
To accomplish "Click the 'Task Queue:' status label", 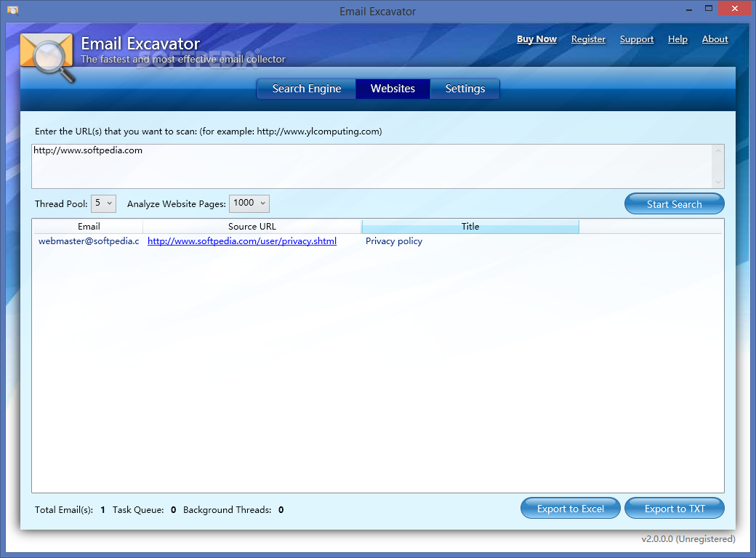I will pos(138,510).
